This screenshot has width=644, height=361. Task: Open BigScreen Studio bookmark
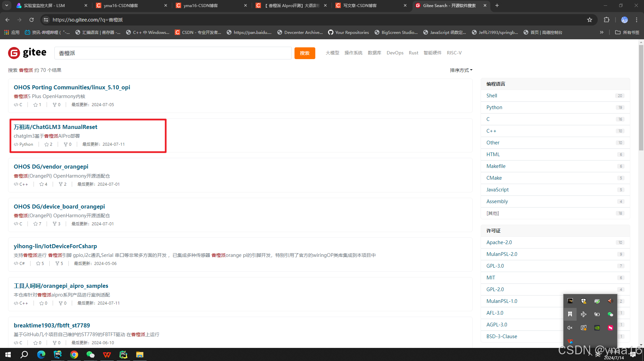396,32
